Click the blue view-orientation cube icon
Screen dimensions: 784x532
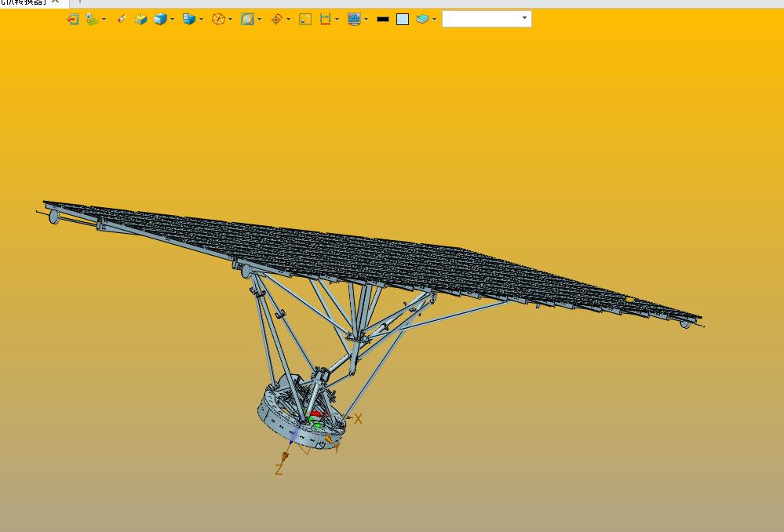(189, 19)
